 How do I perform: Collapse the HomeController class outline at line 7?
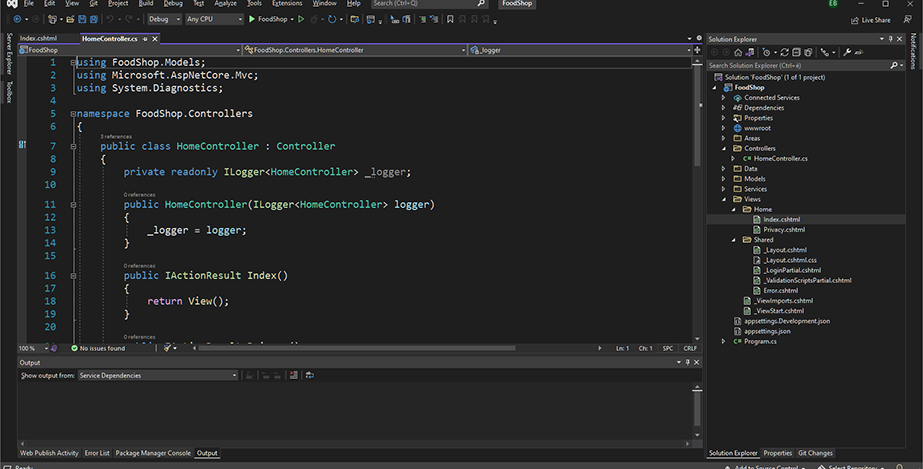[74, 146]
